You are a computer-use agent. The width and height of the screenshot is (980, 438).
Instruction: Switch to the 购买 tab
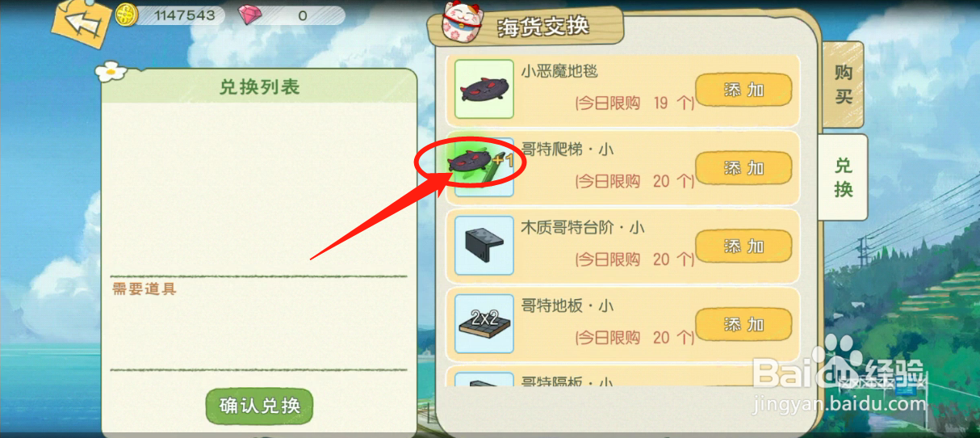844,85
